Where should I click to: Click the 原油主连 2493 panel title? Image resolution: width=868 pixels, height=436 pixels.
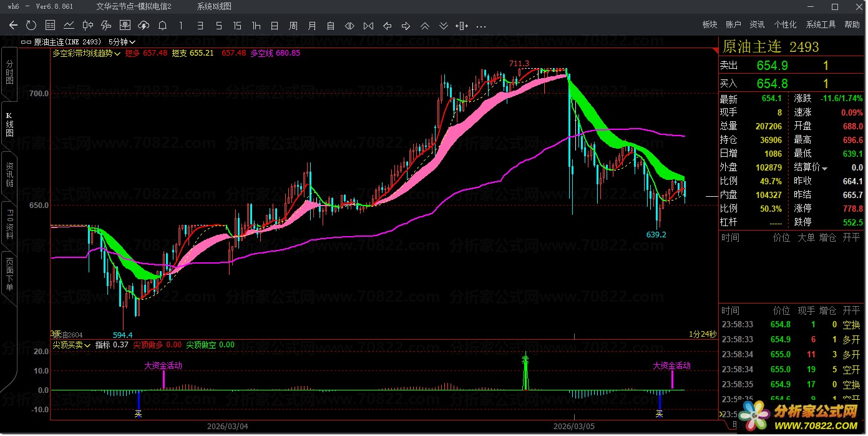[x=771, y=47]
